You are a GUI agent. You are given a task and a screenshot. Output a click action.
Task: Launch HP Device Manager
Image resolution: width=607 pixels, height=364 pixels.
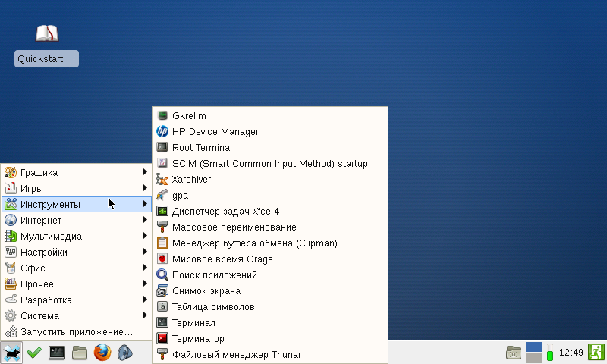click(x=215, y=131)
